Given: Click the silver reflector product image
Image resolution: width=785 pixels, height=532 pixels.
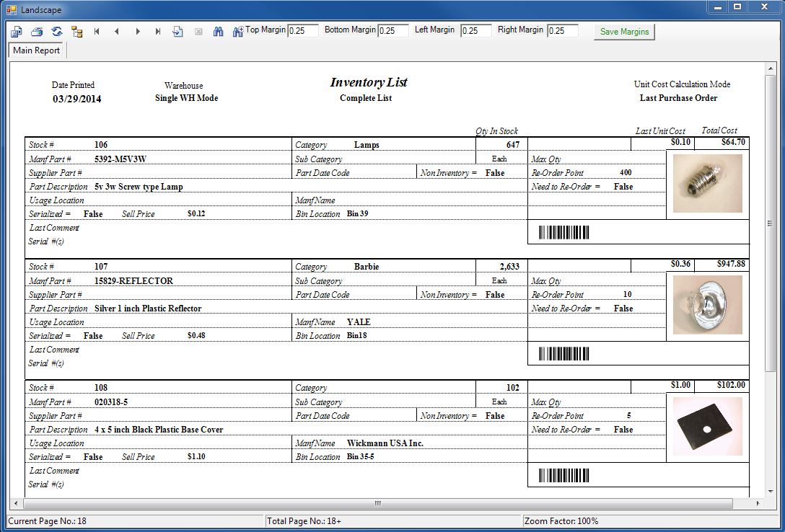Looking at the screenshot, I should 707,306.
